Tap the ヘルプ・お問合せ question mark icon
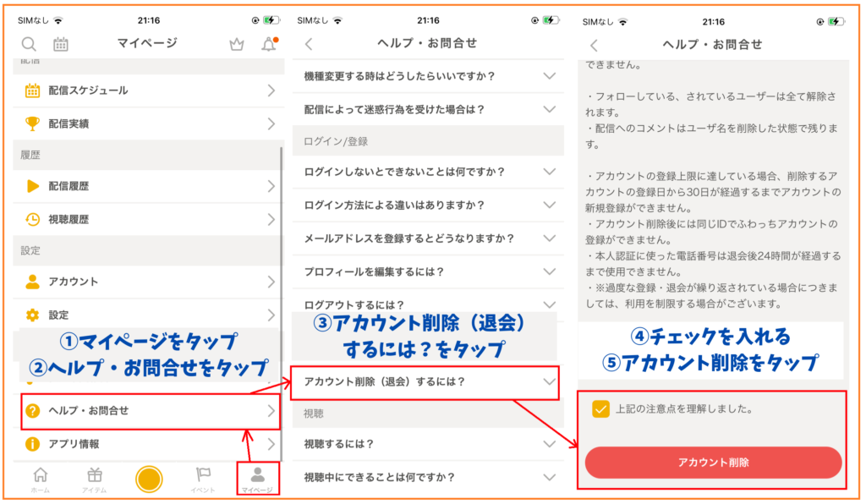The width and height of the screenshot is (866, 504). (33, 411)
